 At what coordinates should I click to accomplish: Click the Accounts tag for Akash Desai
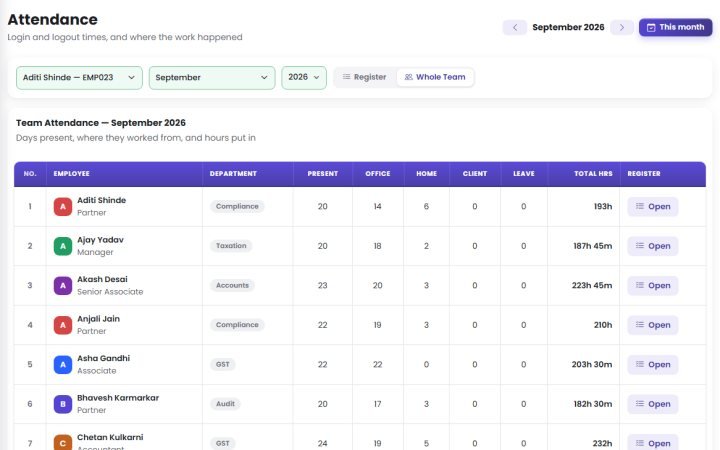pyautogui.click(x=232, y=286)
